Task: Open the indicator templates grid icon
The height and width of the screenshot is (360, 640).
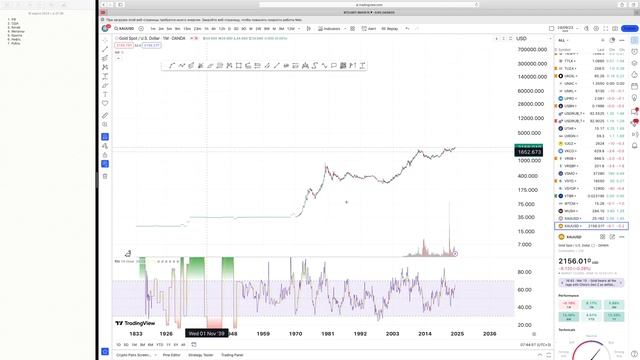Action: pyautogui.click(x=352, y=29)
